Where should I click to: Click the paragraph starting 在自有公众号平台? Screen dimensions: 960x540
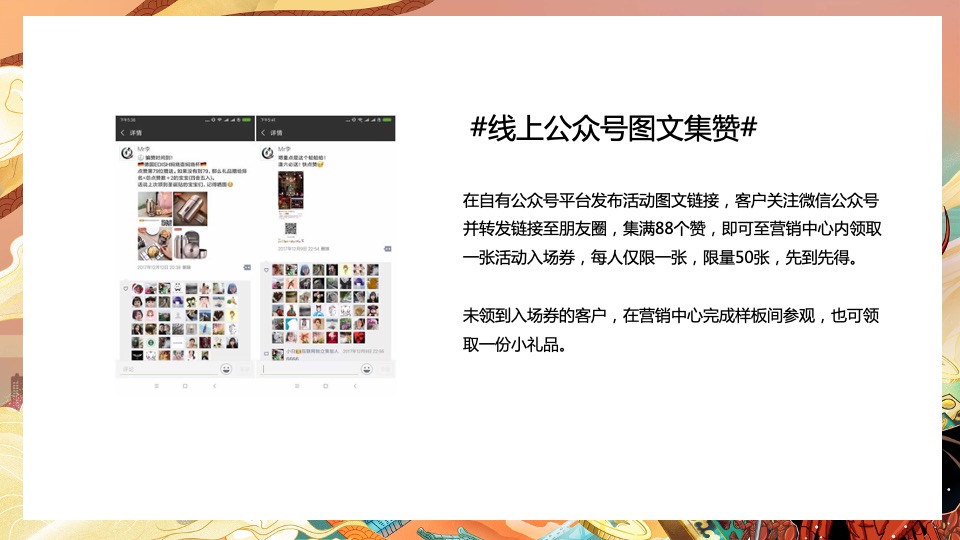672,229
